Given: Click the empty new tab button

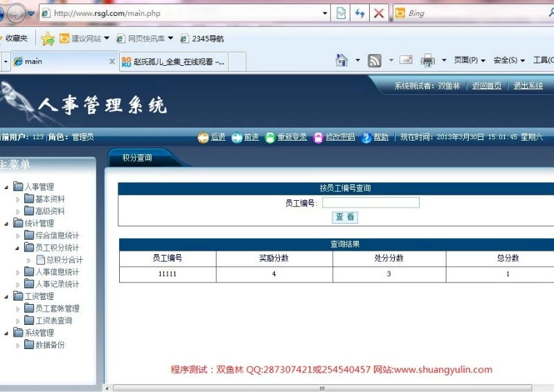Looking at the screenshot, I should point(238,62).
